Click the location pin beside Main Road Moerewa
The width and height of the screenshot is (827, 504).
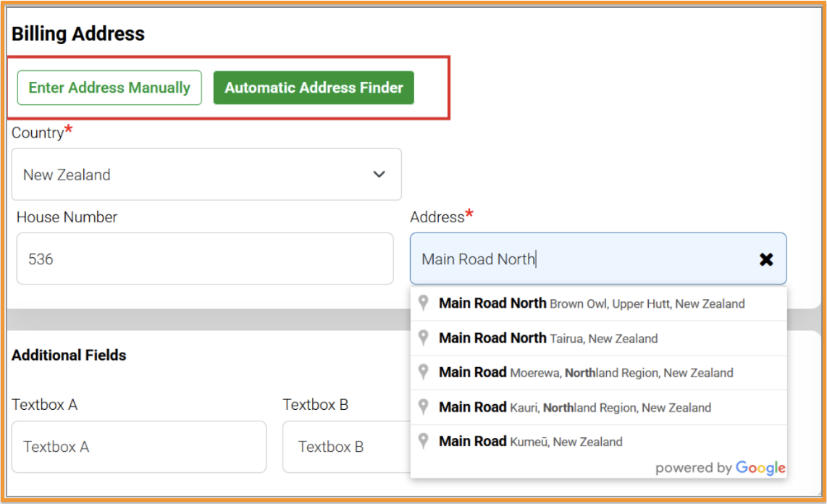click(x=424, y=371)
